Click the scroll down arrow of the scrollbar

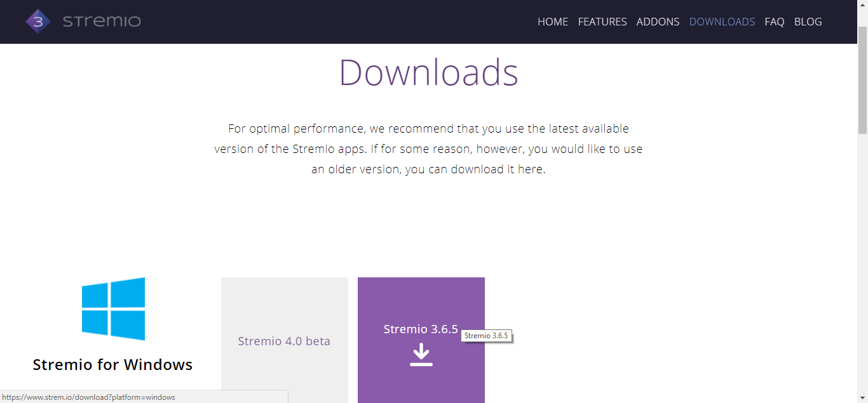[862, 397]
